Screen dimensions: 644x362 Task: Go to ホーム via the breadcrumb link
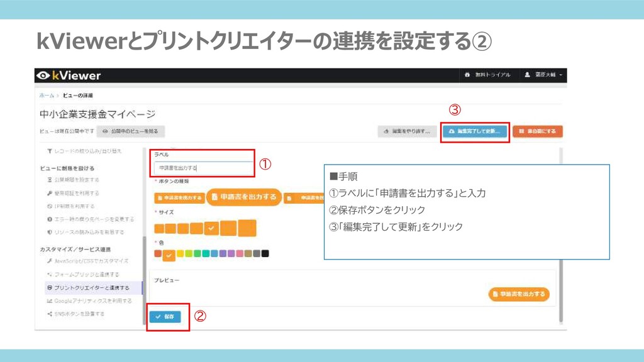(x=47, y=96)
